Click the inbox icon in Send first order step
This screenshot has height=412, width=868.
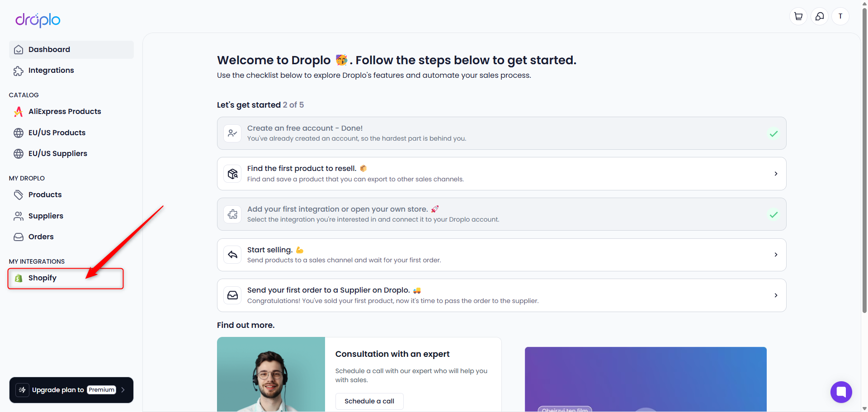coord(232,295)
